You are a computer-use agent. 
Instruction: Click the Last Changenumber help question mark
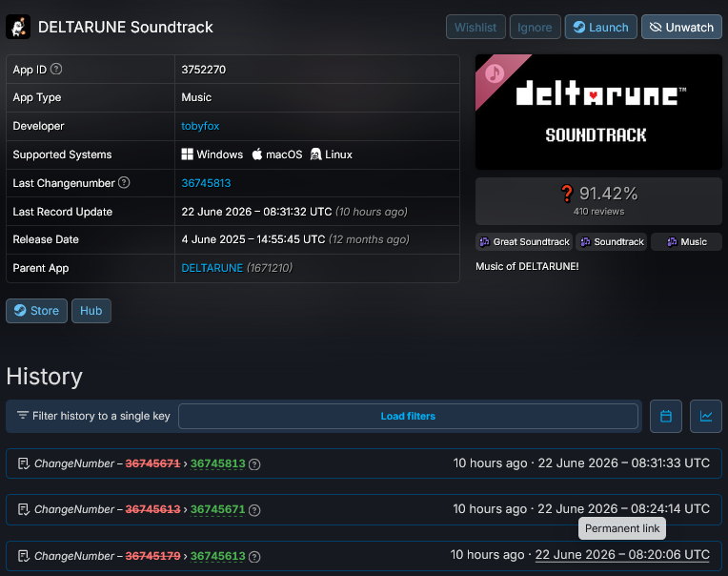coord(124,182)
